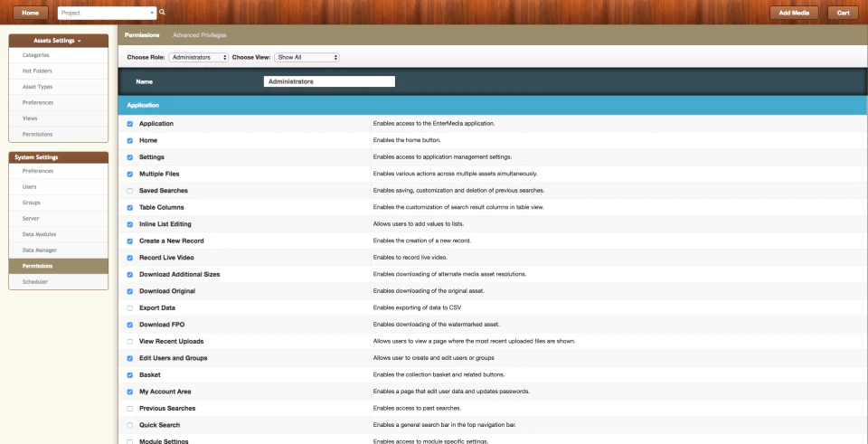
Task: Click 'Enables to record live video.' text
Action: tap(410, 258)
